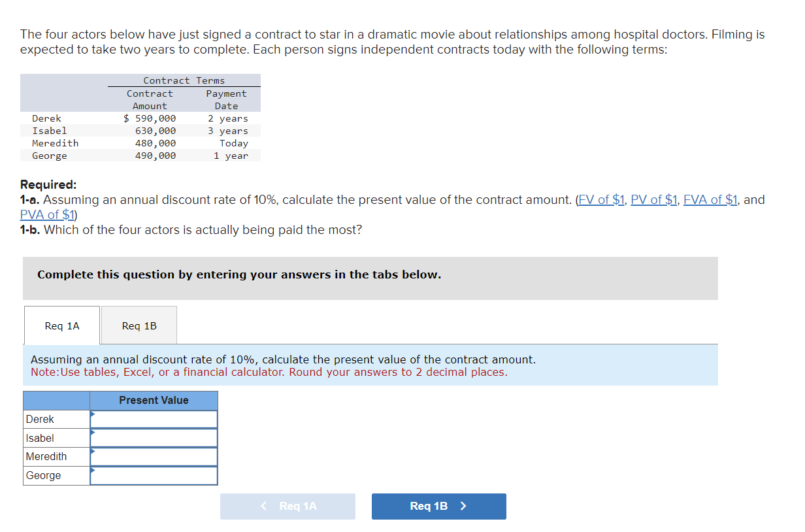Select George's Present Value input cell
This screenshot has height=532, width=805.
(154, 476)
